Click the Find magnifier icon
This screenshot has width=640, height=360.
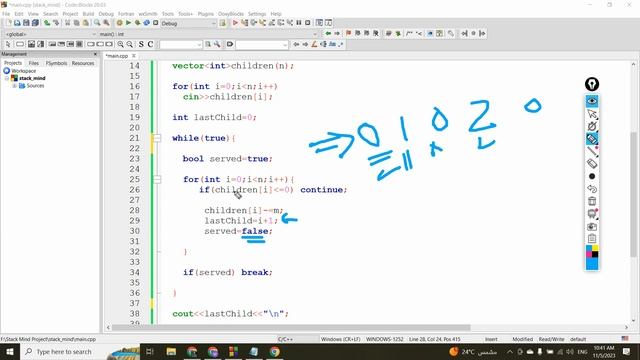[x=97, y=23]
